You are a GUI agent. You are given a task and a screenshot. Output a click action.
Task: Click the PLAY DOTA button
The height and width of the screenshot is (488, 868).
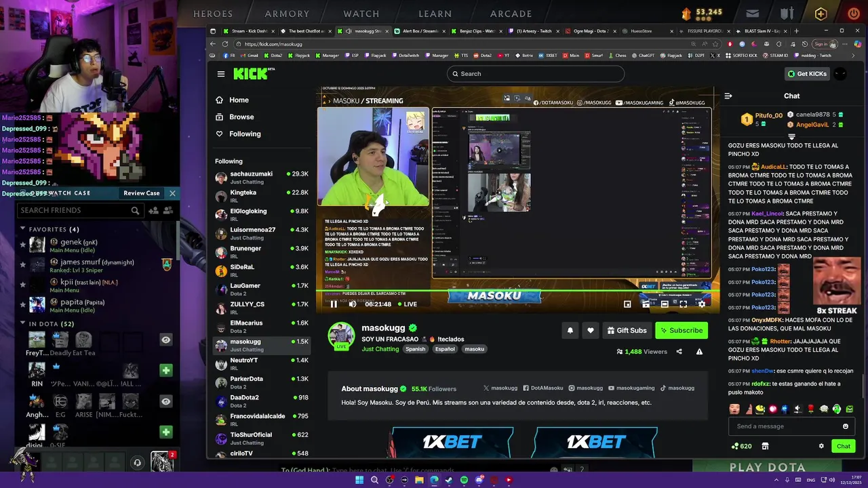point(768,468)
